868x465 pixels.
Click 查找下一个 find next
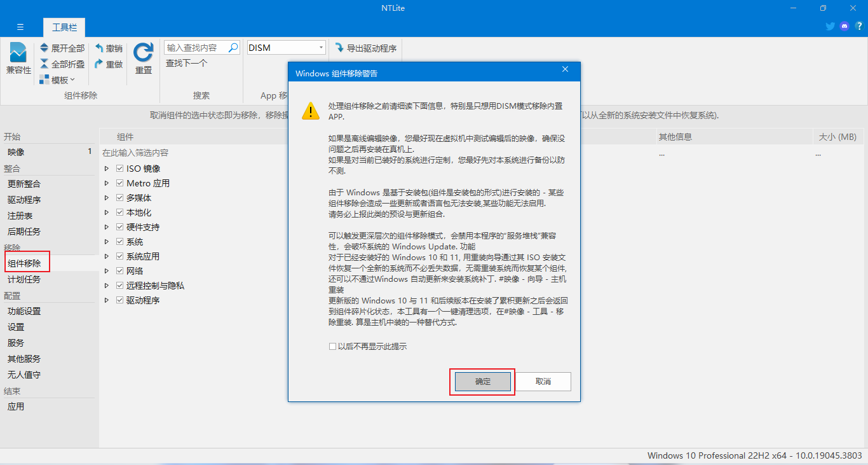pos(187,63)
